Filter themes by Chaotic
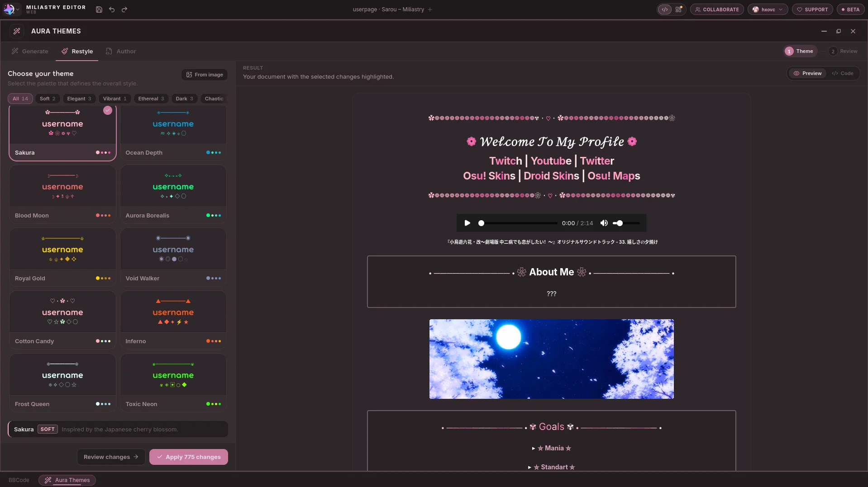868x487 pixels. pos(214,99)
